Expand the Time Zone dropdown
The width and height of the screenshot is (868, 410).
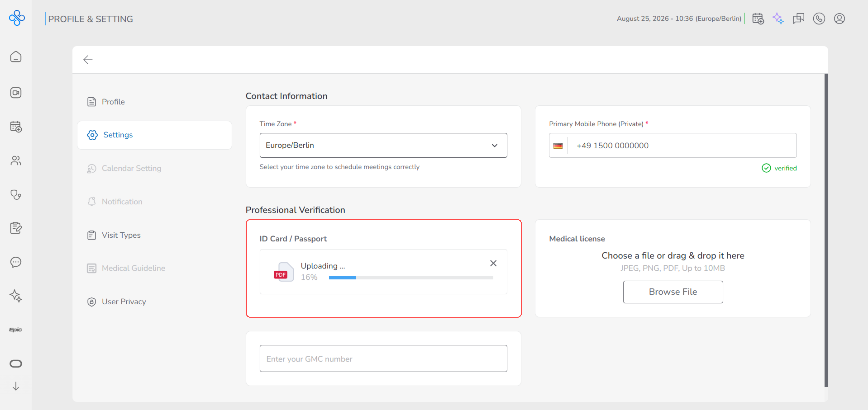(383, 145)
